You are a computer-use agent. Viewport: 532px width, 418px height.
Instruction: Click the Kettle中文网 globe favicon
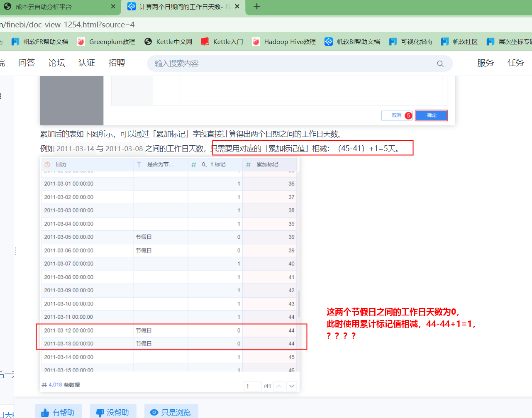tap(148, 42)
